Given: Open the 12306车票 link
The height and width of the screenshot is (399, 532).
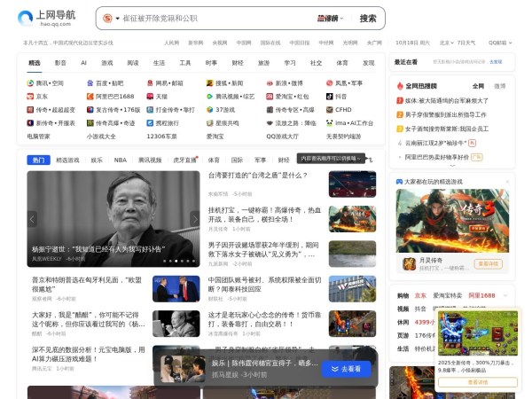Looking at the screenshot, I should (x=162, y=137).
